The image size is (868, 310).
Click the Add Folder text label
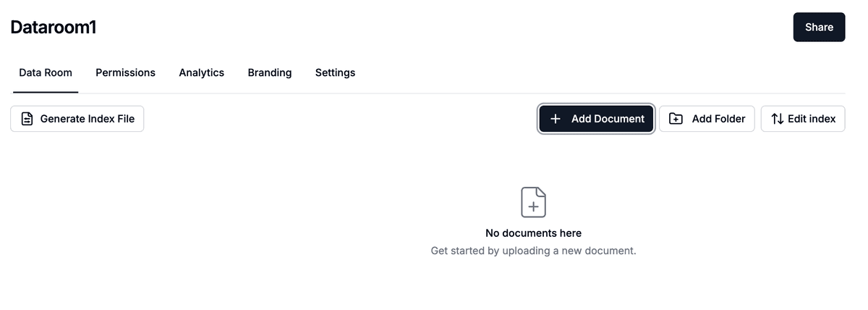click(718, 119)
